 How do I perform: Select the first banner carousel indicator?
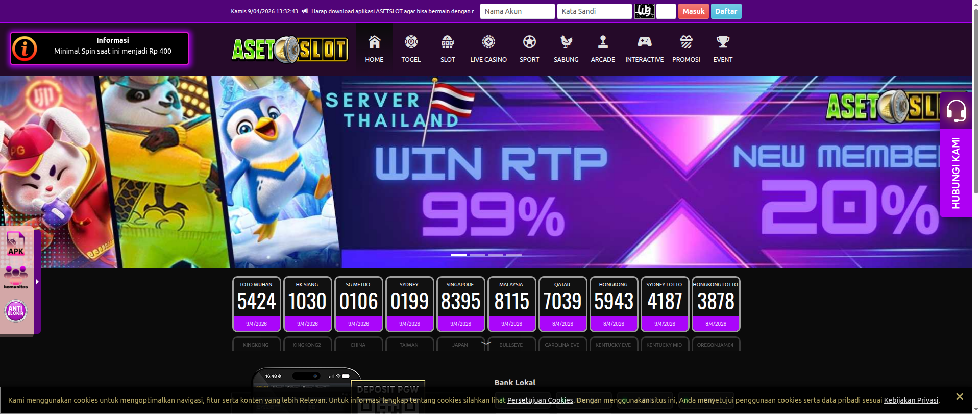[458, 255]
